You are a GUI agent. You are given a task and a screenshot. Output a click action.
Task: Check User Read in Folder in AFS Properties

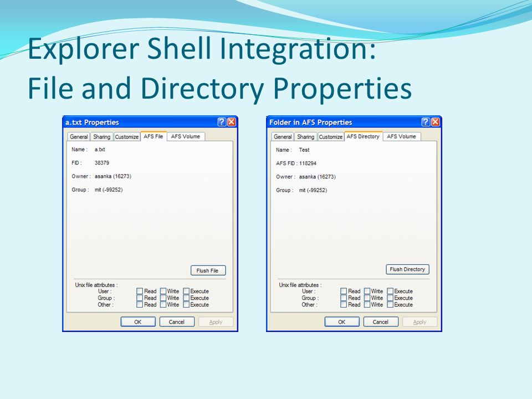pos(344,291)
